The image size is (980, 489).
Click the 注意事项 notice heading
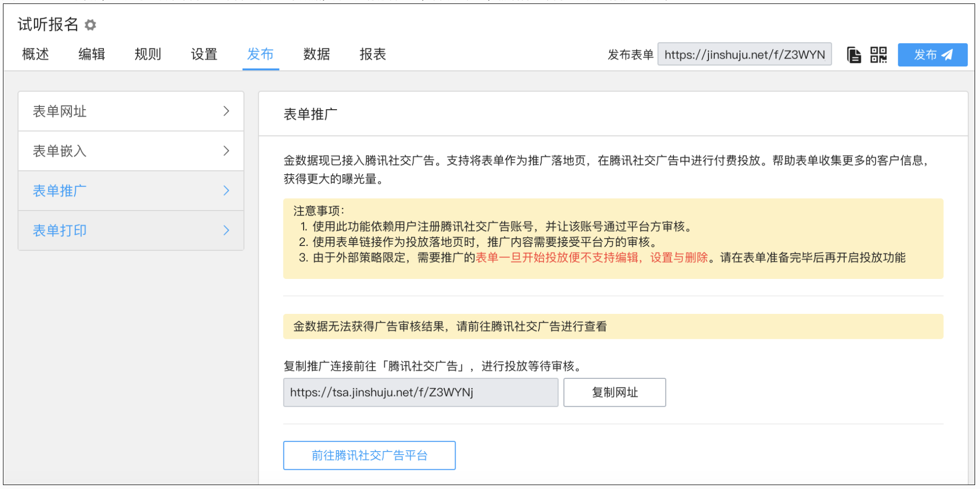pos(319,211)
